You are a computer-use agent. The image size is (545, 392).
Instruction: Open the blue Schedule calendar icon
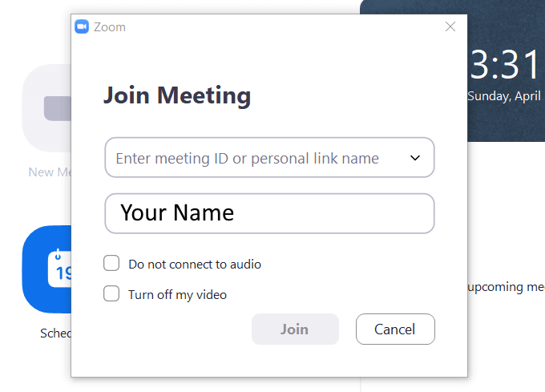click(48, 269)
